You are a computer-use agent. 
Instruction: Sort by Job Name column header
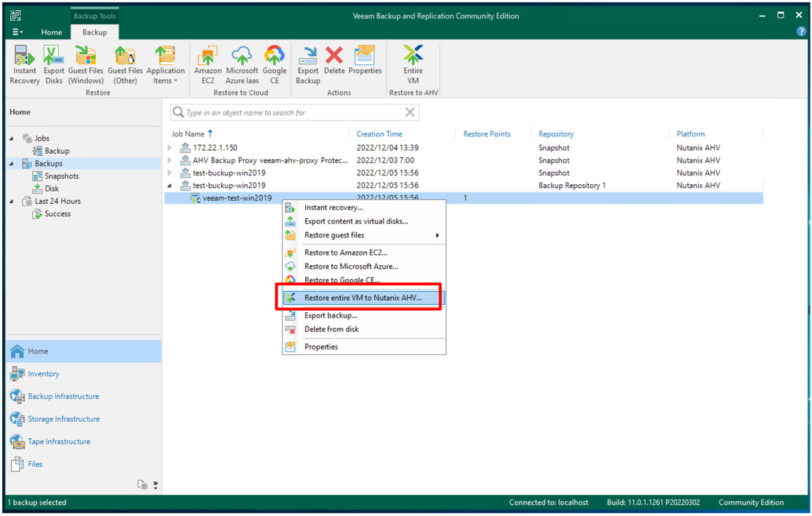(188, 134)
